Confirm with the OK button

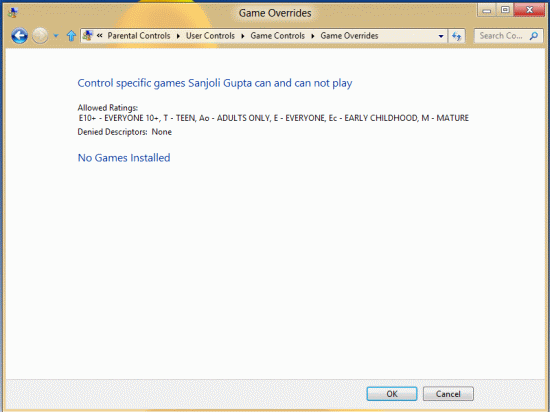(392, 394)
